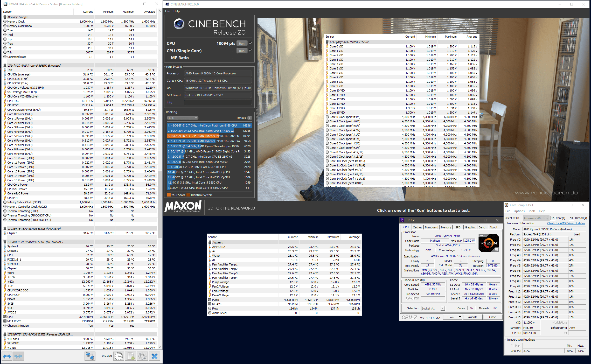Open Ranking CPU dropdown in Cinebench
This screenshot has width=591, height=364.
(183, 118)
